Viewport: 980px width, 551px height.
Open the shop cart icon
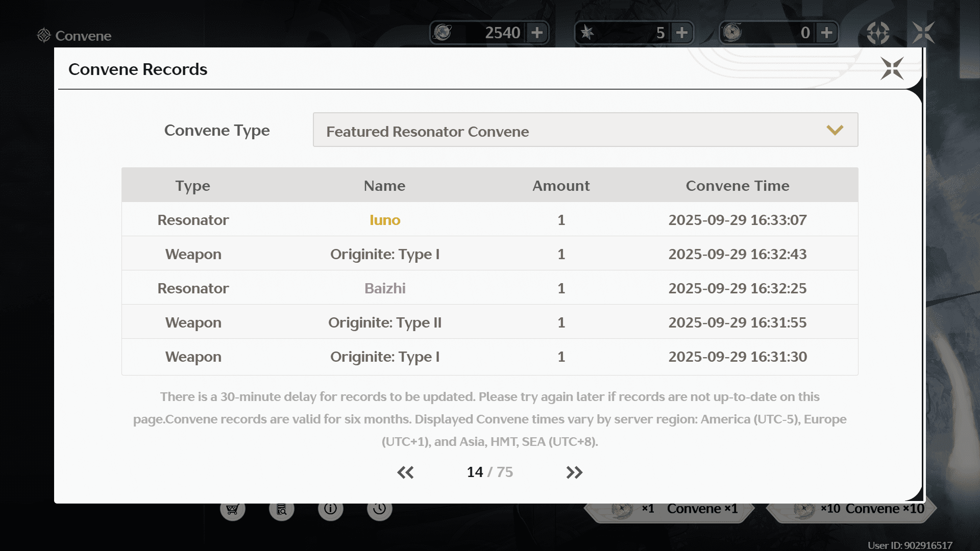233,509
